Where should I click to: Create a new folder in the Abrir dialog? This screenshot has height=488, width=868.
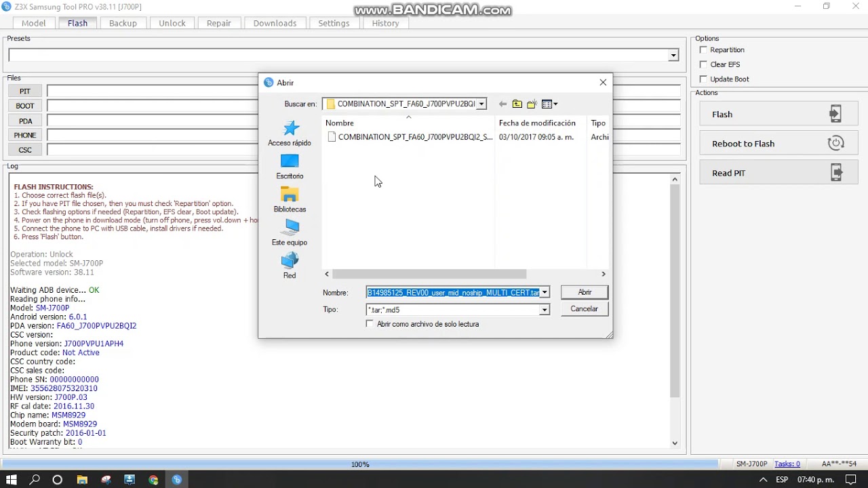[532, 104]
